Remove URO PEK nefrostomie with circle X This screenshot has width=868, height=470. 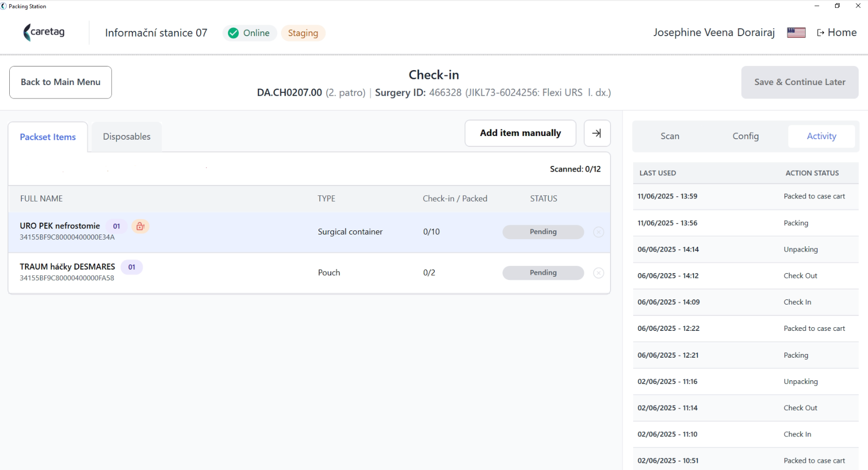pos(598,232)
